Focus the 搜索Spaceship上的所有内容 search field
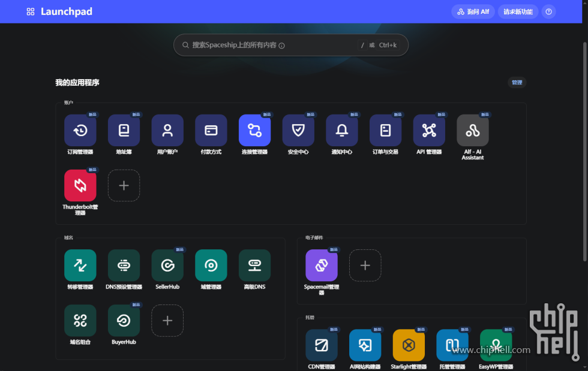 pyautogui.click(x=290, y=45)
